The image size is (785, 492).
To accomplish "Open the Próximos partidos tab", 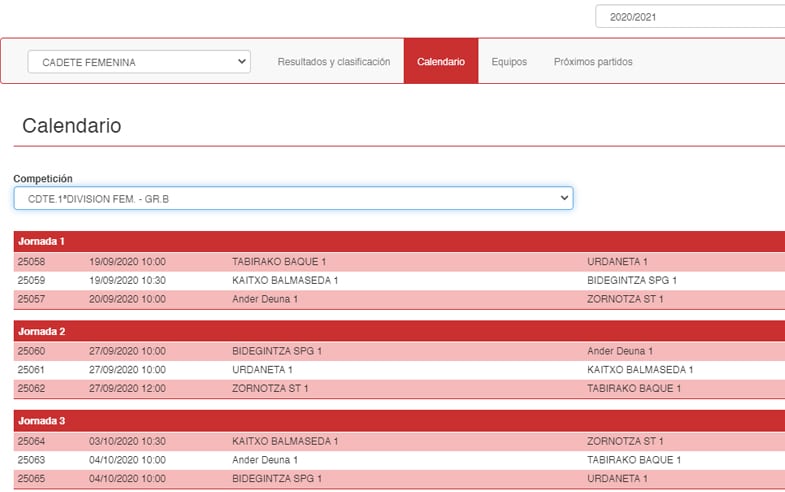I will tap(593, 62).
